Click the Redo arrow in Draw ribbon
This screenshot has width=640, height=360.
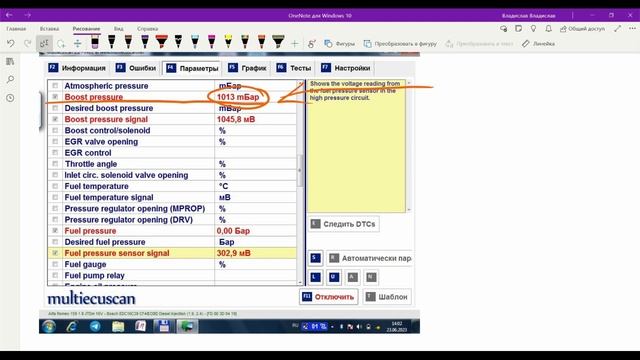click(28, 43)
